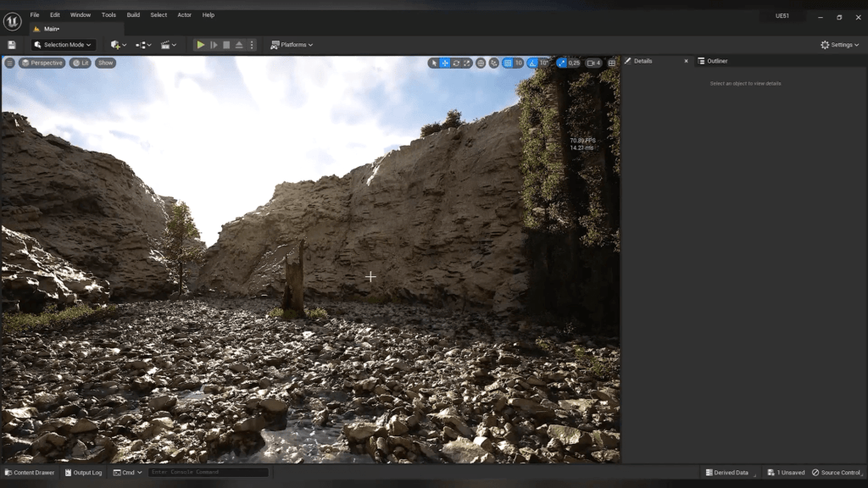Click the console command input field
The image size is (868, 488).
pos(208,473)
